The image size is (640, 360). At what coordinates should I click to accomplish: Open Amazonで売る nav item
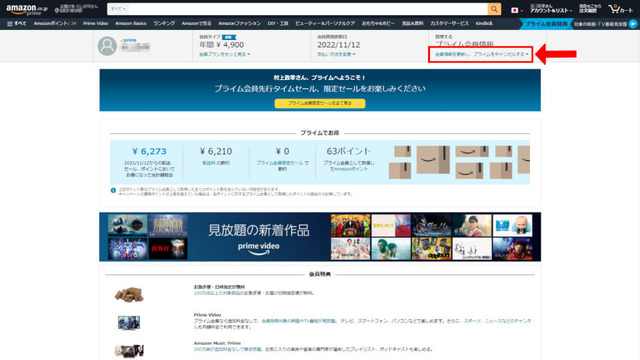click(x=196, y=24)
